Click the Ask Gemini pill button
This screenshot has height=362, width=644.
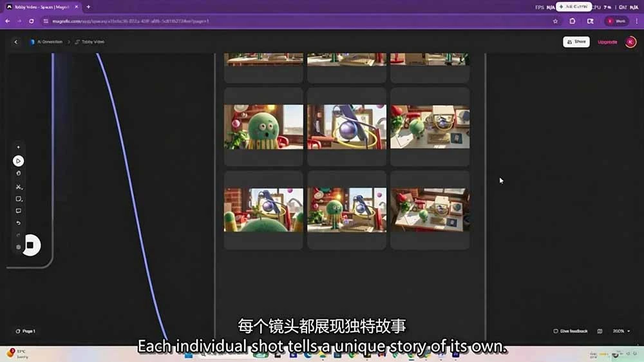574,6
